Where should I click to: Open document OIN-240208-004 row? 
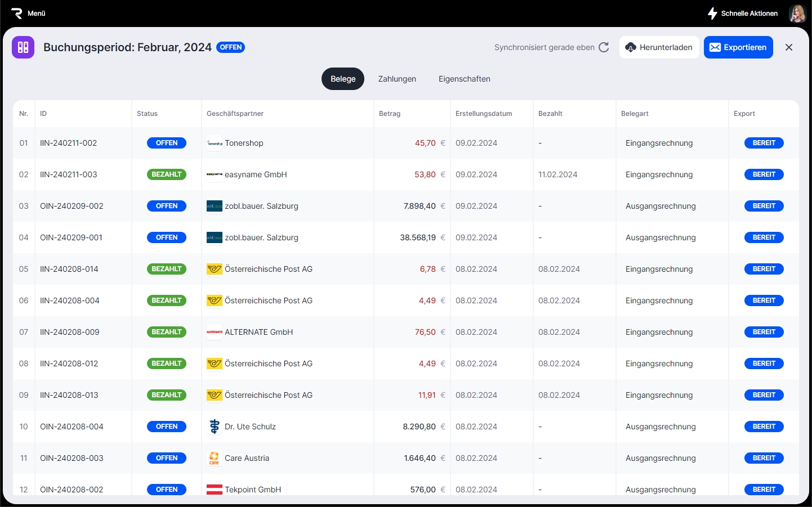tap(72, 427)
